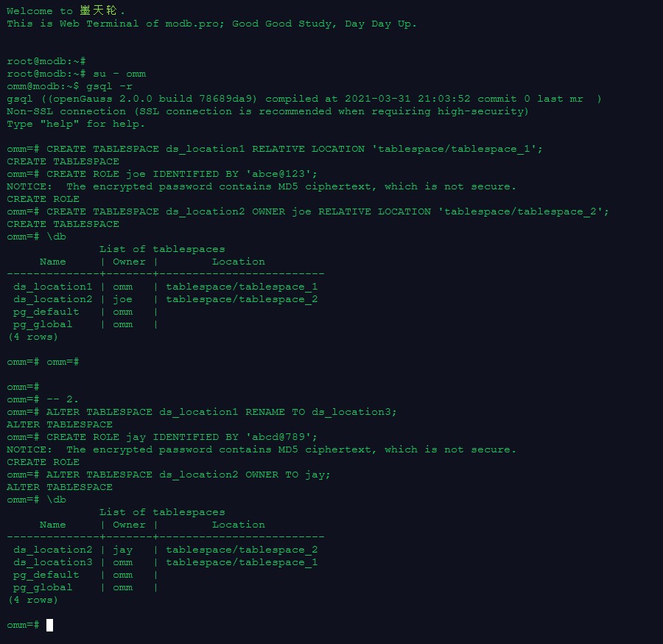
Task: Click pg_global in the second table
Action: point(42,588)
